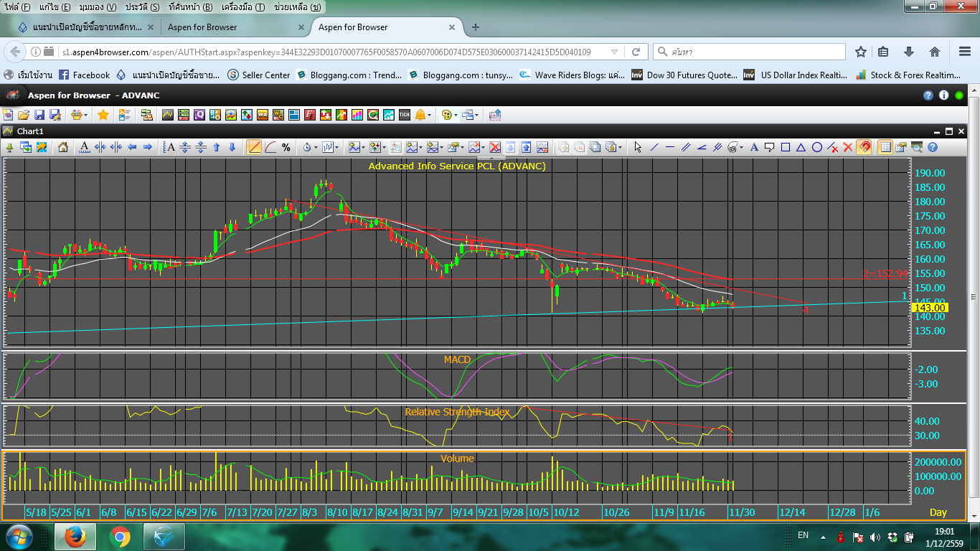Click the purple Q quote icon
Image resolution: width=980 pixels, height=551 pixels.
[x=199, y=115]
